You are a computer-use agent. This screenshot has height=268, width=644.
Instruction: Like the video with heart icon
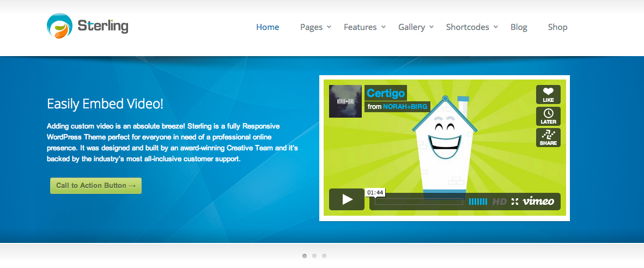click(x=548, y=94)
